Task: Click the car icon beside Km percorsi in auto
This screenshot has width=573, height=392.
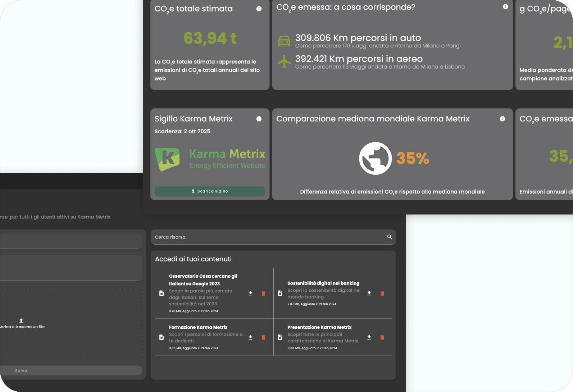Action: pos(284,41)
